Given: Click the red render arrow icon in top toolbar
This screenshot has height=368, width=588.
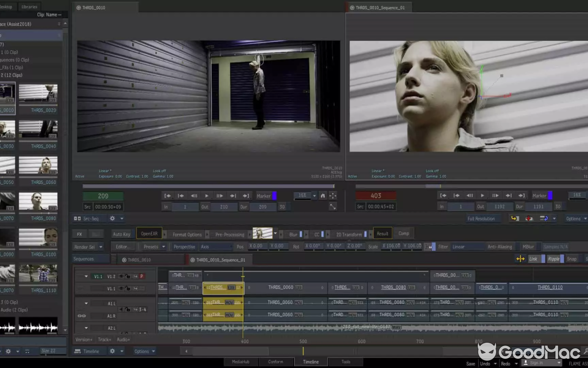Looking at the screenshot, I should pyautogui.click(x=529, y=218).
